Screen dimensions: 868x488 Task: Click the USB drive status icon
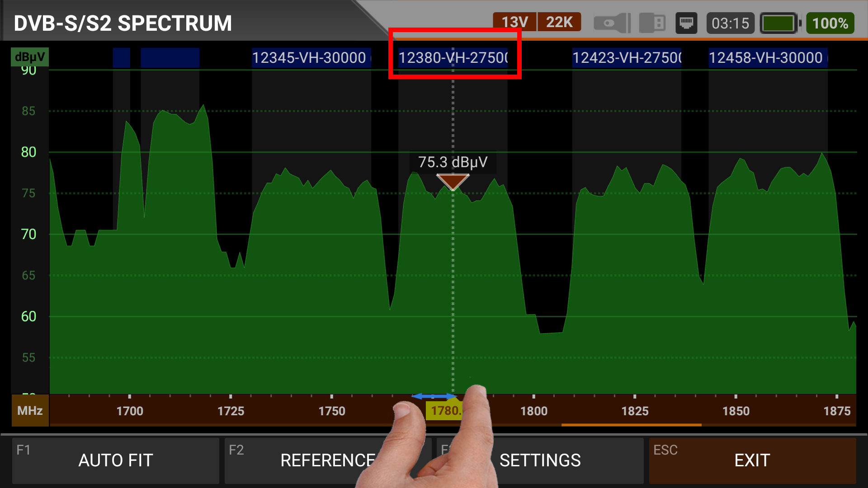coord(652,23)
